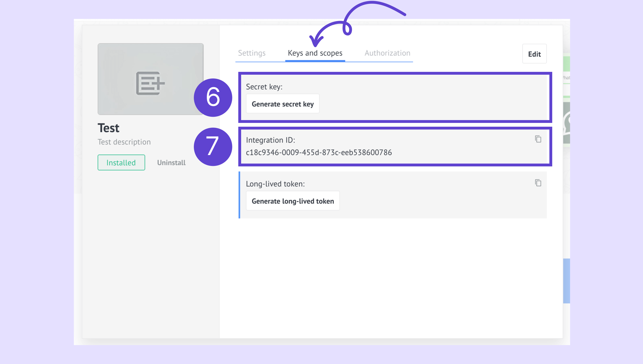This screenshot has width=643, height=364.
Task: Copy the long-lived token with copy icon
Action: tap(538, 183)
